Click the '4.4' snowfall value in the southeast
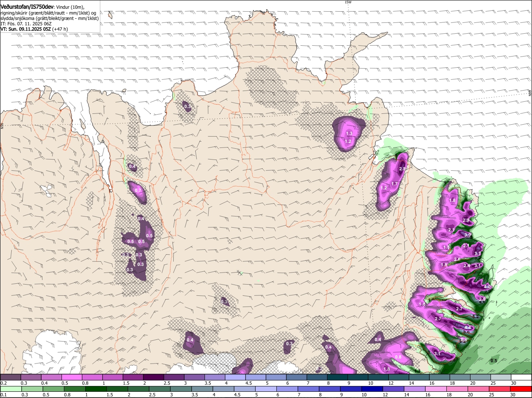This screenshot has height=398, width=532. tap(467, 328)
